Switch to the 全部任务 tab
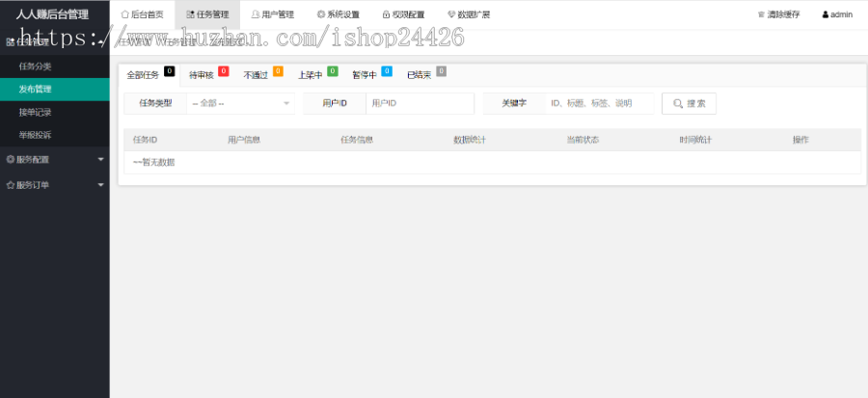The height and width of the screenshot is (398, 868). pyautogui.click(x=149, y=75)
